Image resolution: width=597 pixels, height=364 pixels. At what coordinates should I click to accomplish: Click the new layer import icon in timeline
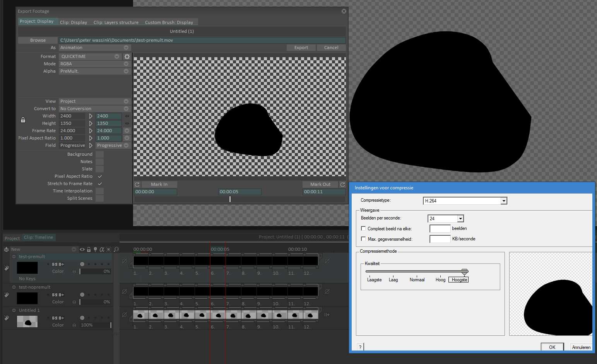tap(6, 249)
